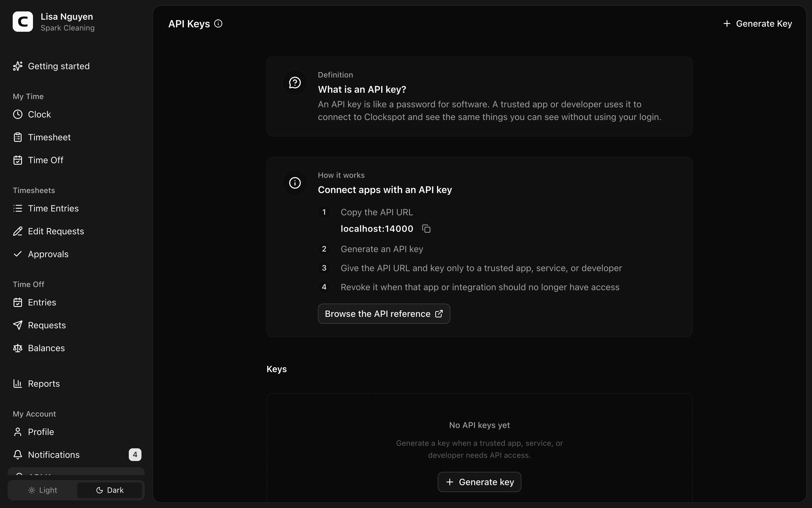This screenshot has width=812, height=508.
Task: Click the Timesheet clipboard icon
Action: tap(18, 137)
